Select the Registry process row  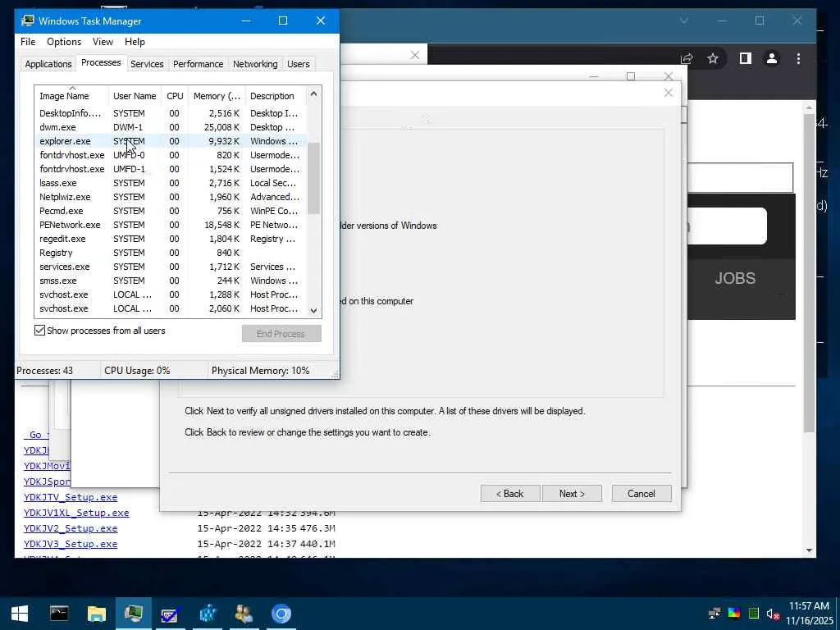[x=171, y=253]
